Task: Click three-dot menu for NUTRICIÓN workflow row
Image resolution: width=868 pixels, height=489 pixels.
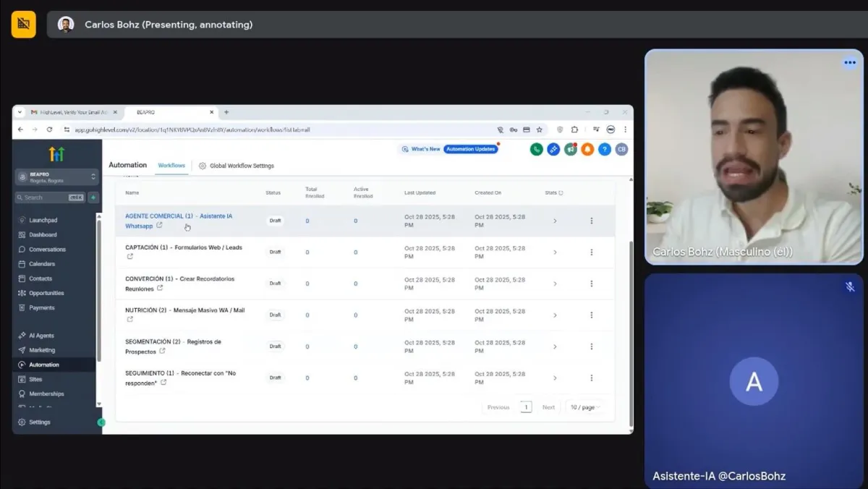Action: (x=591, y=315)
